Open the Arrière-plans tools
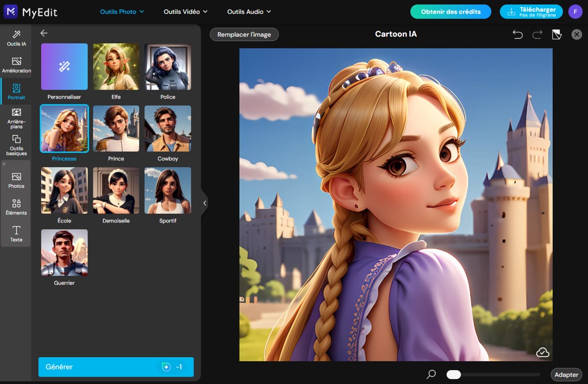 coord(16,118)
